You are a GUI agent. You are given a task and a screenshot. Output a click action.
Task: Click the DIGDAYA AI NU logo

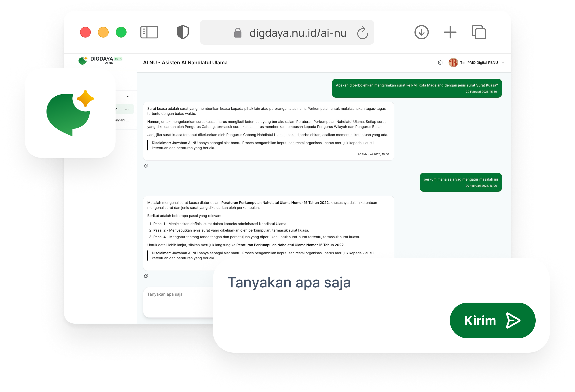pyautogui.click(x=100, y=61)
